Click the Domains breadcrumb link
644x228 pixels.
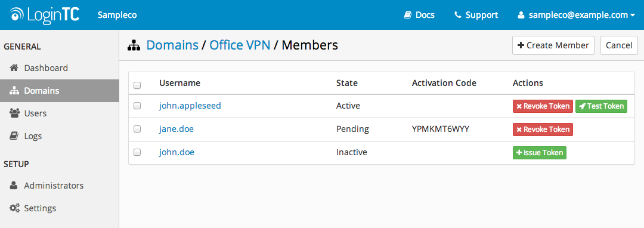[x=172, y=45]
